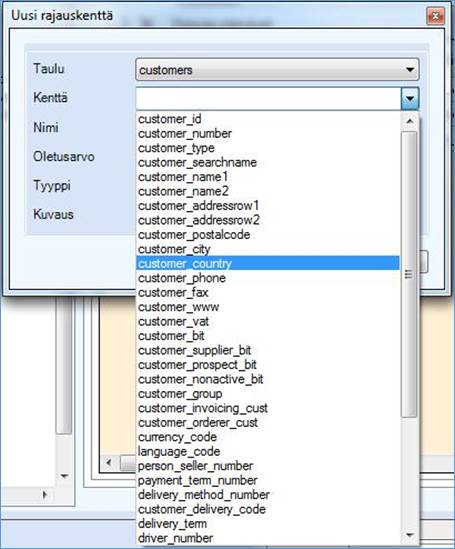The image size is (455, 549).
Task: Select customer_phone from dropdown list
Action: (268, 278)
